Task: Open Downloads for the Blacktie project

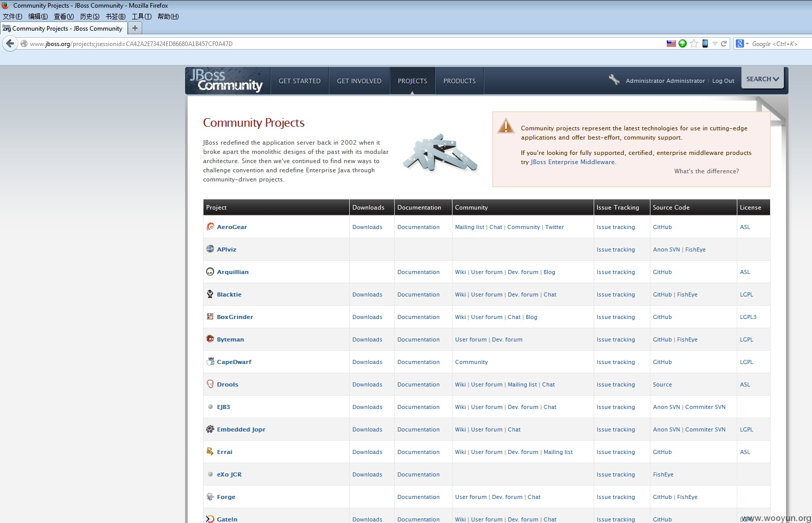Action: pyautogui.click(x=367, y=294)
